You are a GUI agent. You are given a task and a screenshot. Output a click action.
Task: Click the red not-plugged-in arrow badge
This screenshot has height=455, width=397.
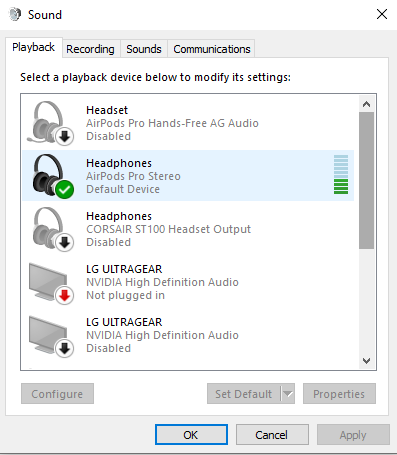pyautogui.click(x=64, y=295)
